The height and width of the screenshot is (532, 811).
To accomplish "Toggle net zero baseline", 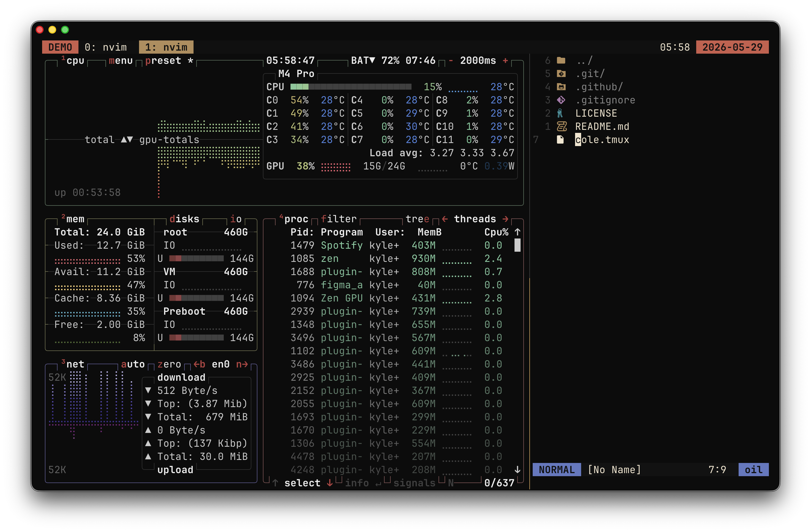I will (x=169, y=364).
